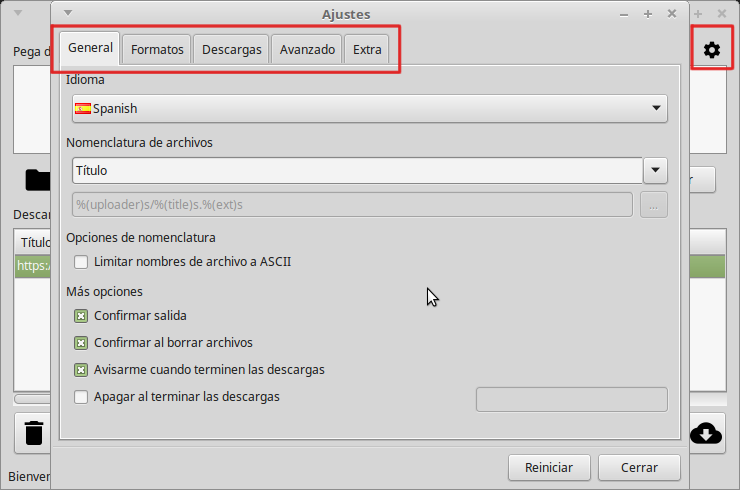Click the black folder icon

(38, 180)
